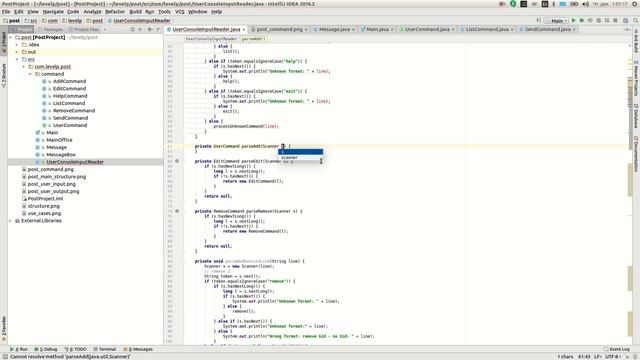This screenshot has height=360, width=640.
Task: Close the post_command.png tab
Action: (306, 29)
